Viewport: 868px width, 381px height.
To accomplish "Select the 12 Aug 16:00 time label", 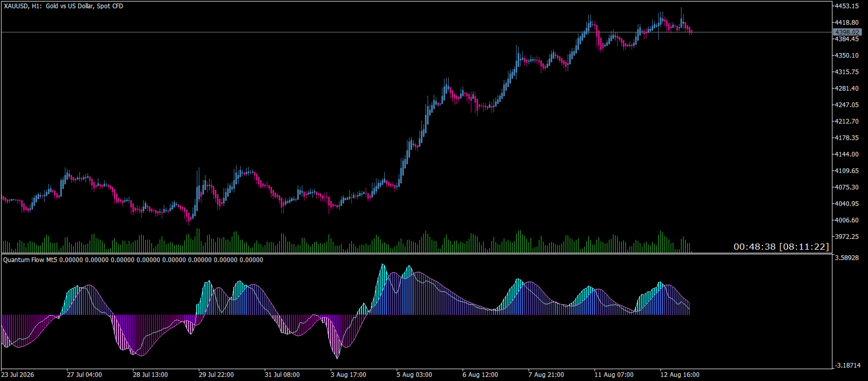I will (x=680, y=375).
